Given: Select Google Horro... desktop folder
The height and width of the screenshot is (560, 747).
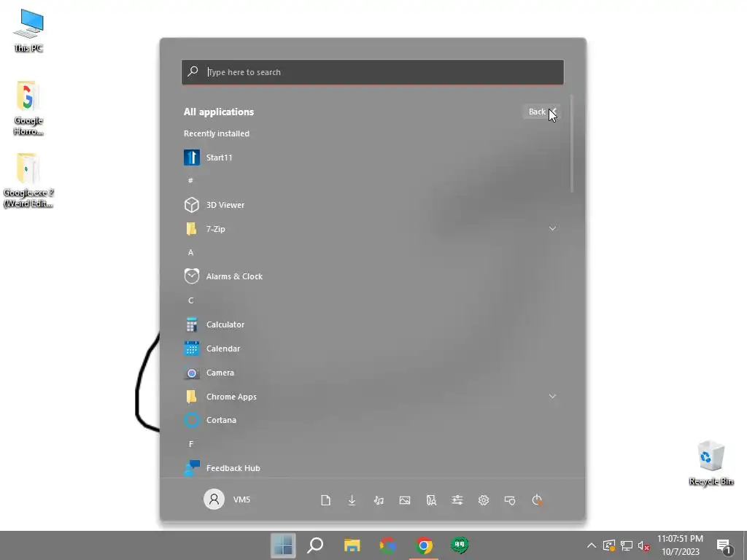Looking at the screenshot, I should tap(28, 109).
